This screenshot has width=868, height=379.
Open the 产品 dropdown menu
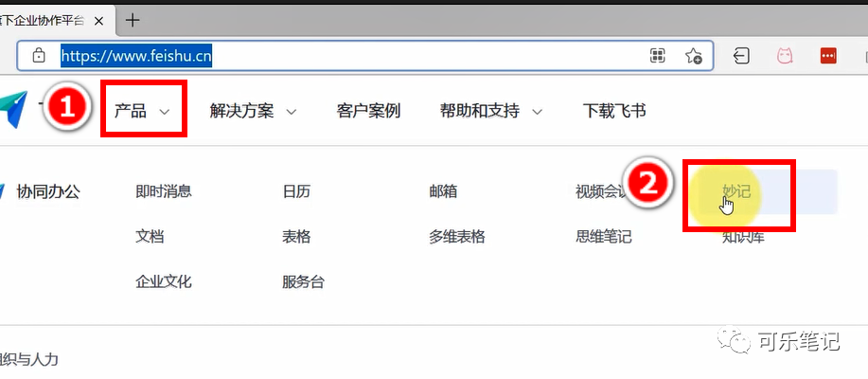[142, 112]
